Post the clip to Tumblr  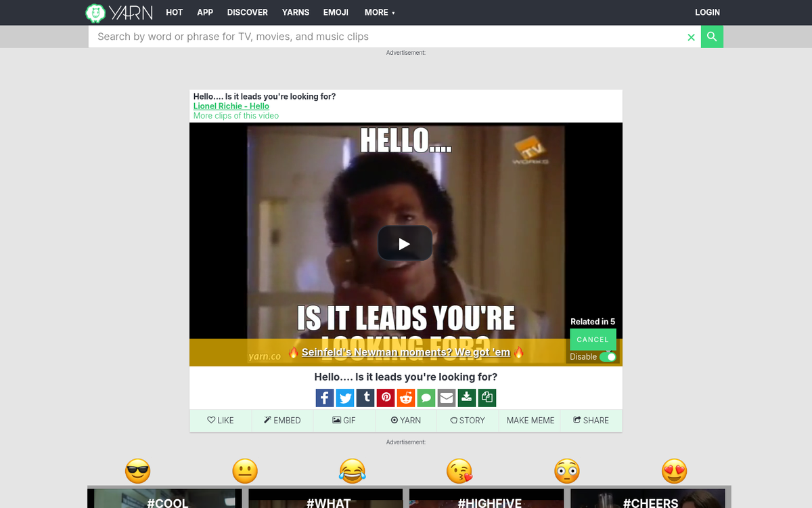(x=365, y=398)
